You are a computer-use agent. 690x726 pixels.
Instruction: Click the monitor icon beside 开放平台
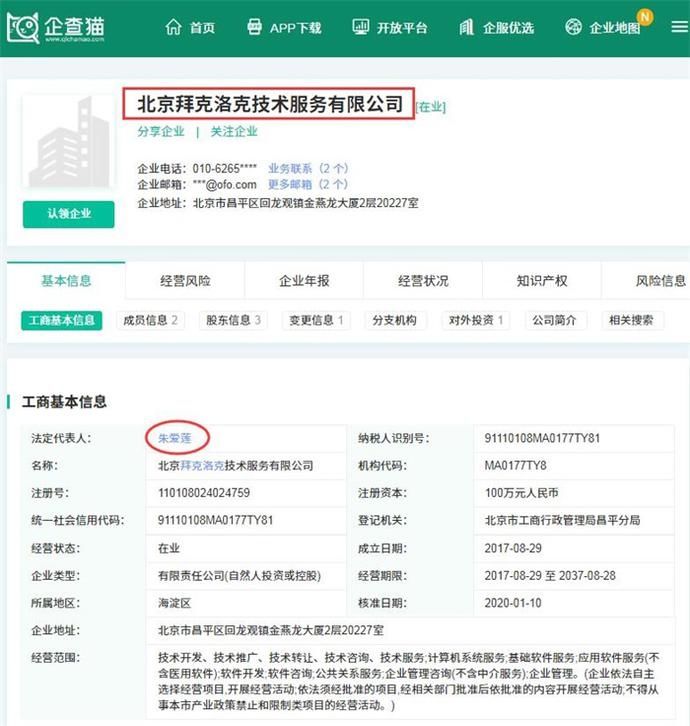pos(360,27)
